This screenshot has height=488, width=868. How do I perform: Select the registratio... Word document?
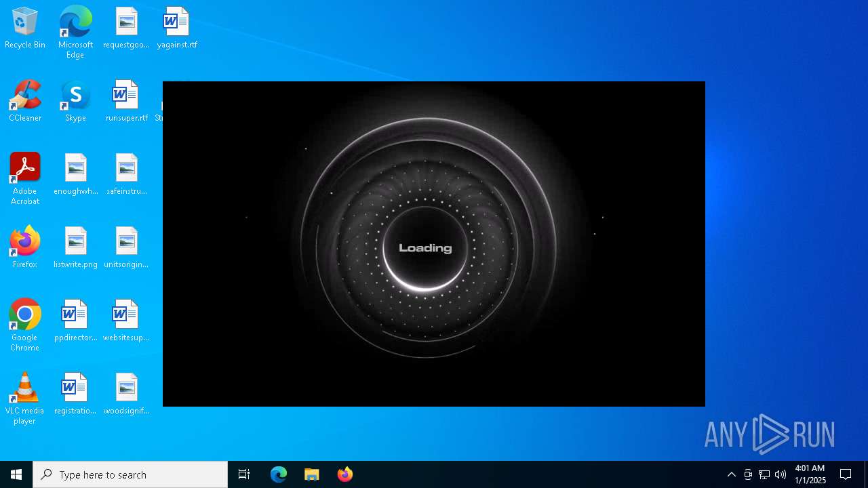[75, 394]
